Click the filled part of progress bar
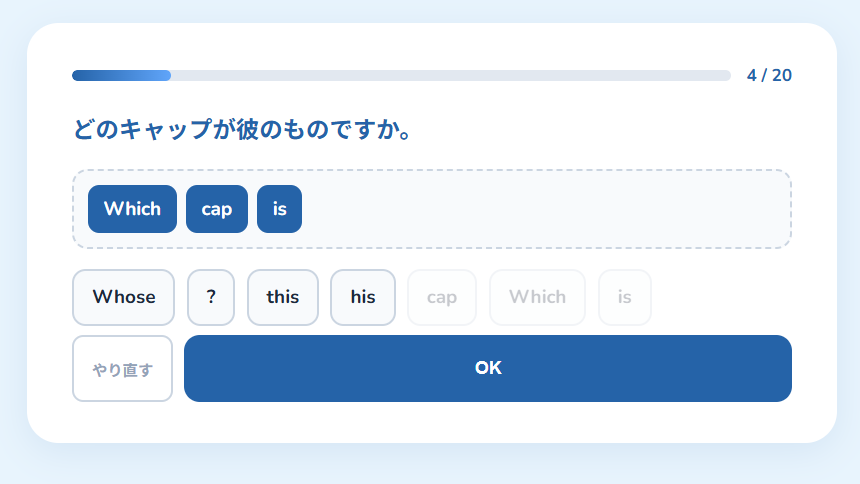The width and height of the screenshot is (860, 484). [x=121, y=76]
